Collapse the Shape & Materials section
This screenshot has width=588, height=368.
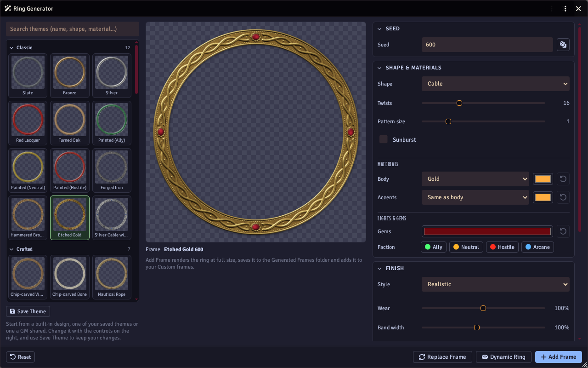(379, 68)
